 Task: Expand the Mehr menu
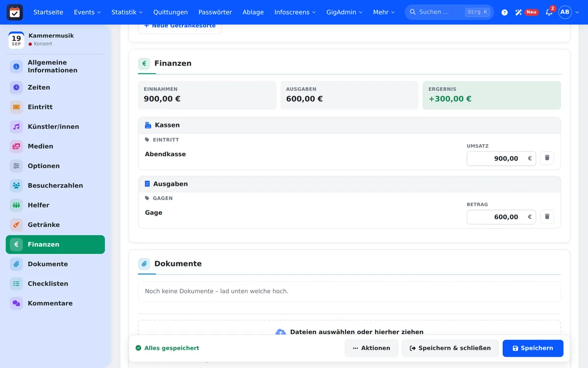pos(384,12)
